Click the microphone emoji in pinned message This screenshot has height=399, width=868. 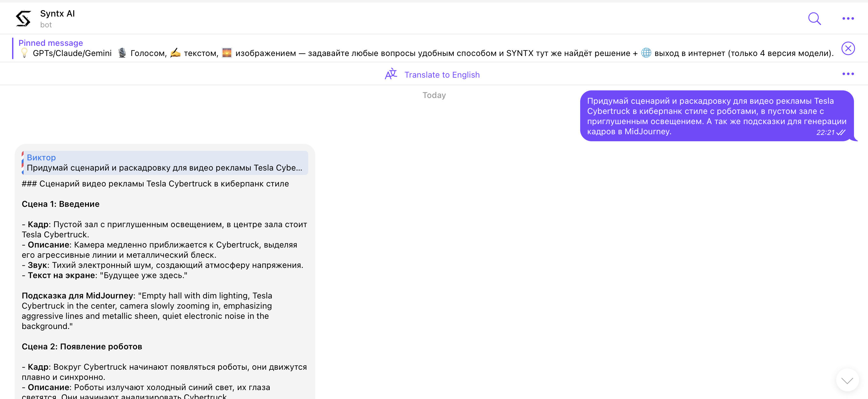(122, 53)
